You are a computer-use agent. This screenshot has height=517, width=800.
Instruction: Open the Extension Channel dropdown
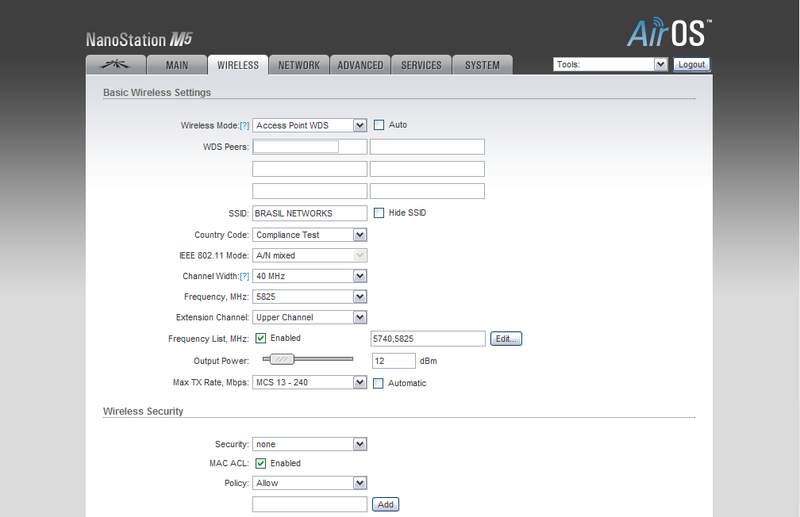pos(310,317)
